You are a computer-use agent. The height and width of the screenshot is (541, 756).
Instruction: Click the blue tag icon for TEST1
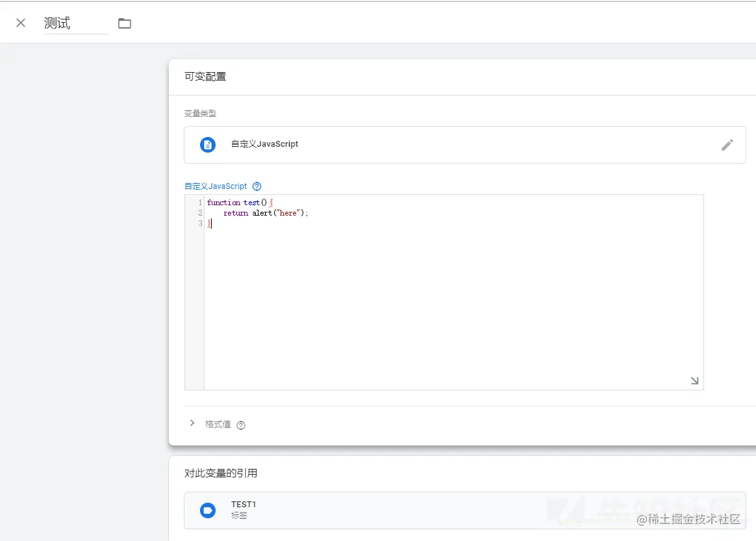click(208, 510)
